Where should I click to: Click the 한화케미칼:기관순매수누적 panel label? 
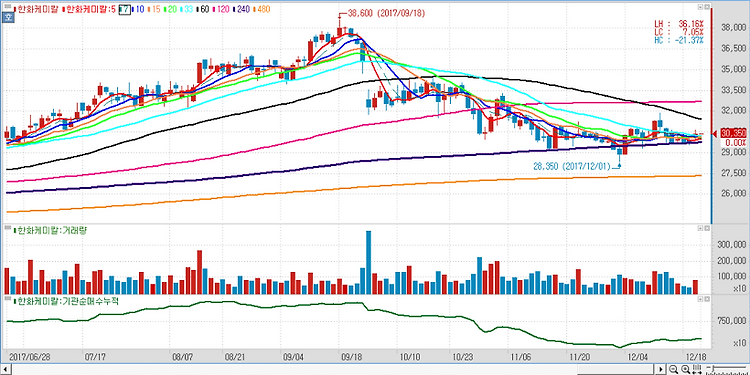[x=66, y=301]
